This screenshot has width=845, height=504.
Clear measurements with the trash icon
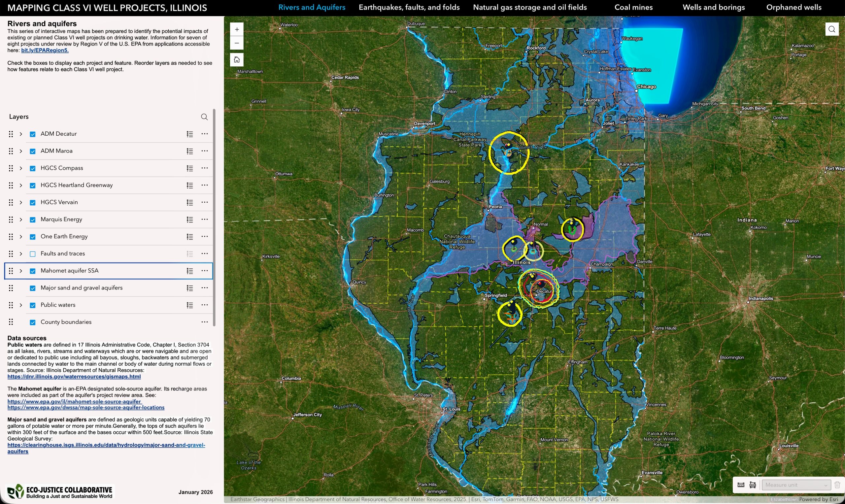[x=837, y=485]
